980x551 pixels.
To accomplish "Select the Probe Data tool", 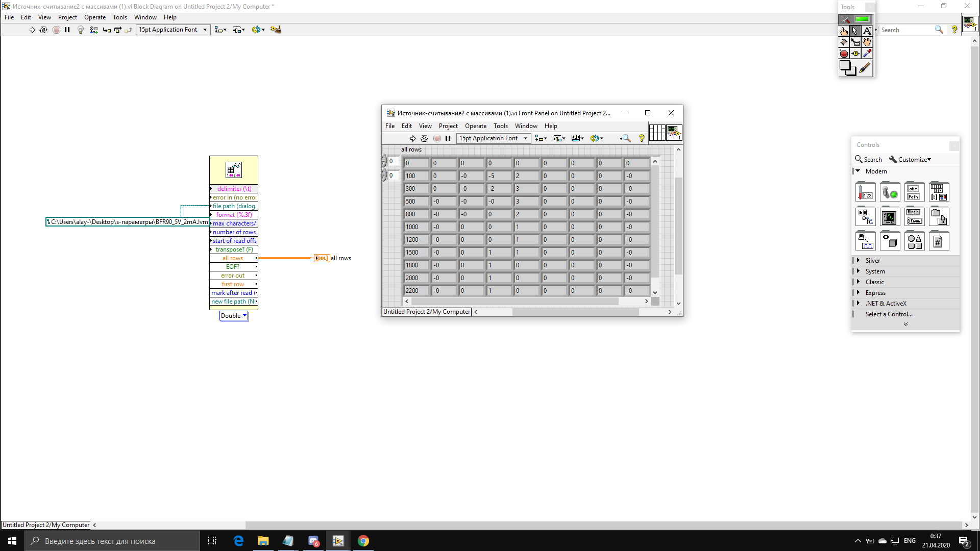I will (855, 53).
